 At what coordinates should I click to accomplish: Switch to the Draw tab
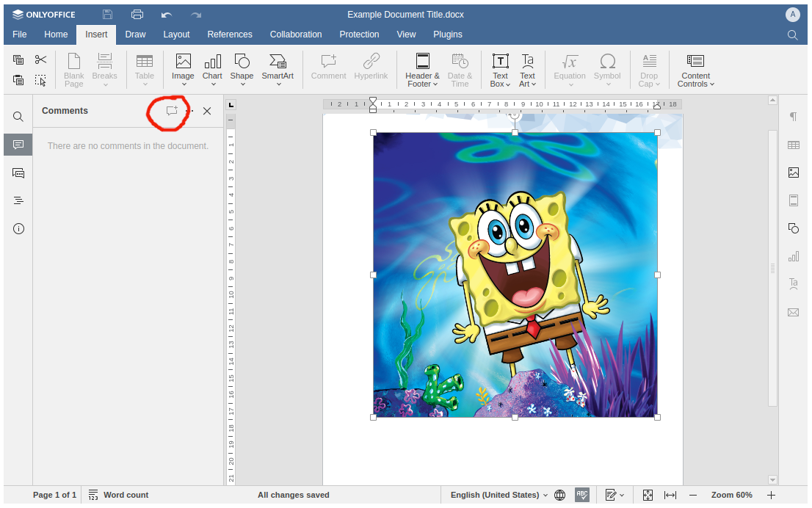pos(135,35)
